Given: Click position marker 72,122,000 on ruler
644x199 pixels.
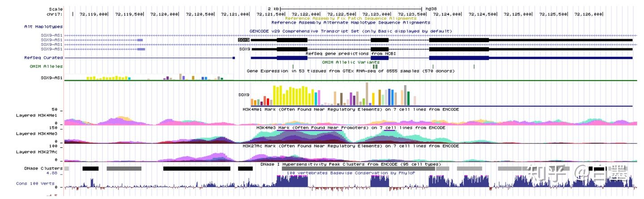Looking at the screenshot, I should click(x=305, y=14).
